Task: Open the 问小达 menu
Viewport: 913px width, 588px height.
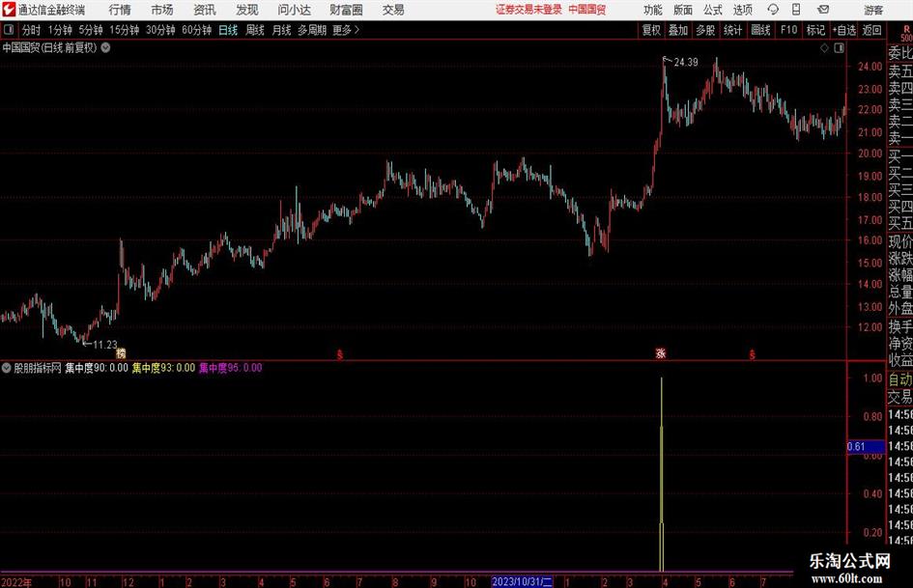Action: tap(294, 10)
